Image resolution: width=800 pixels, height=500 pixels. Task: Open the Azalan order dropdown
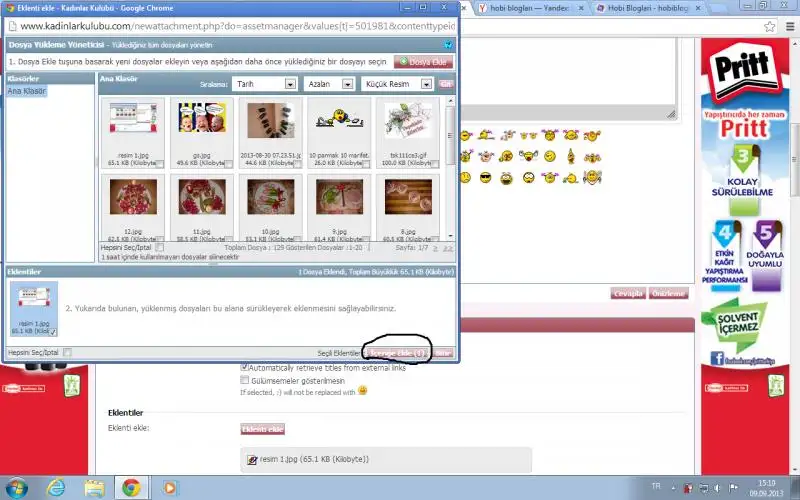click(x=329, y=84)
